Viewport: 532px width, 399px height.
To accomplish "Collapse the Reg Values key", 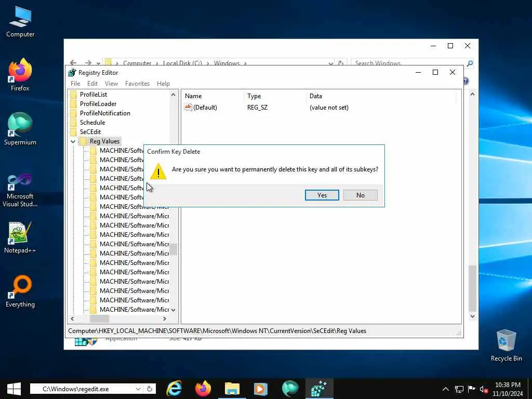I will tap(73, 141).
